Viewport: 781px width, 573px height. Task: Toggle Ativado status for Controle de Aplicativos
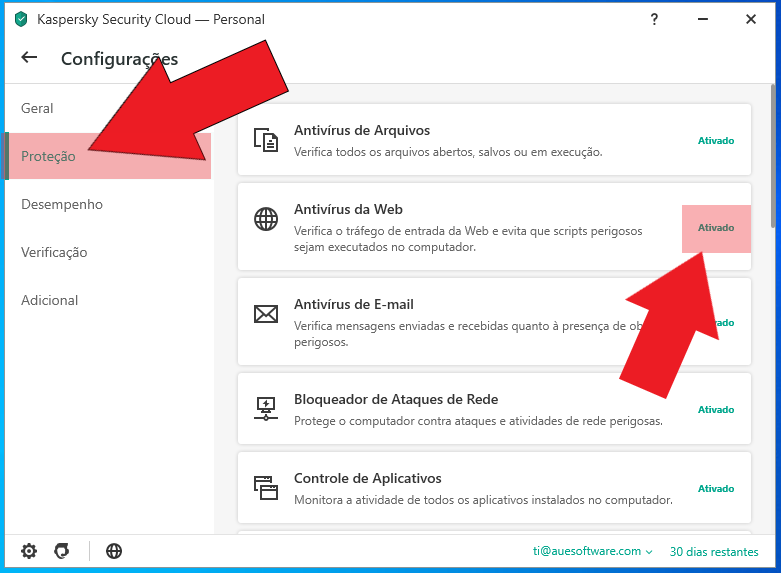tap(715, 489)
